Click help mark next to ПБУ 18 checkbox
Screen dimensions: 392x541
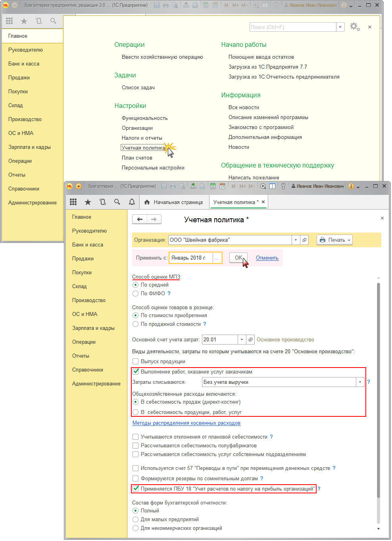coord(319,489)
